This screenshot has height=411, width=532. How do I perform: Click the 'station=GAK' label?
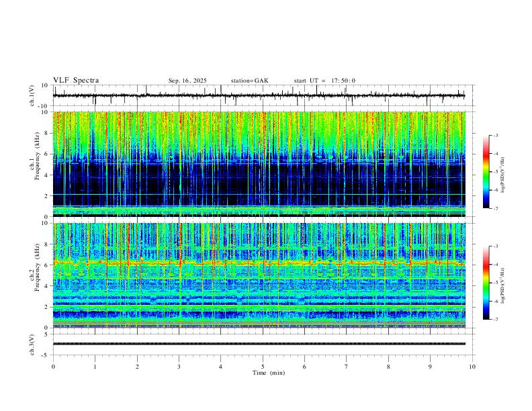[x=249, y=81]
